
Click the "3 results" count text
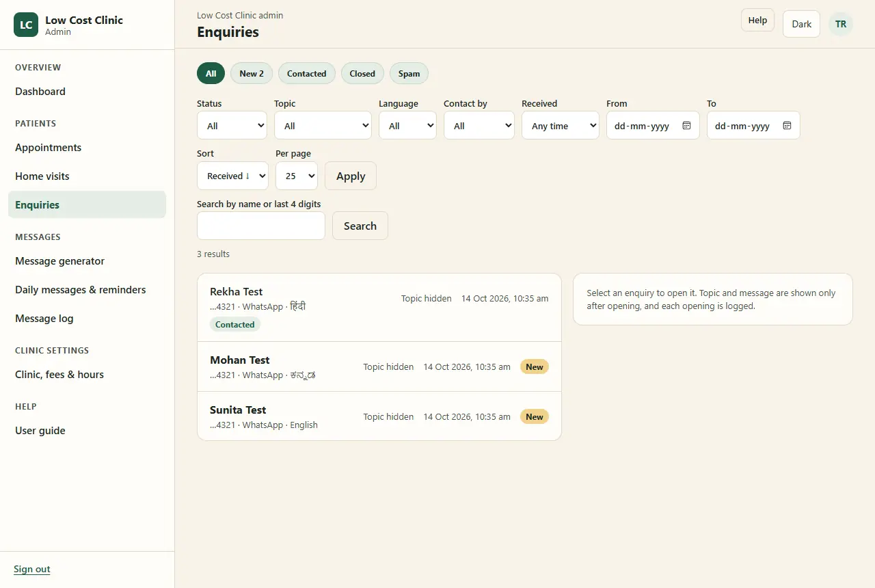tap(213, 254)
